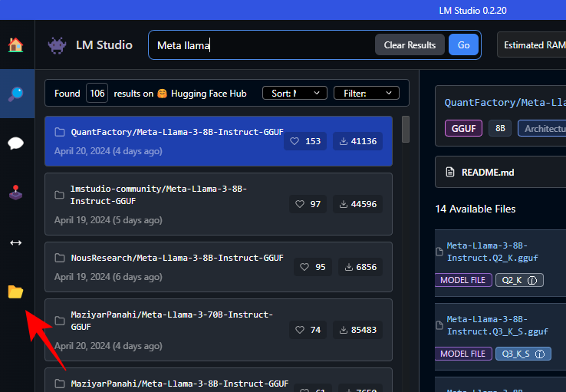Click the Q3_K_S quantization badge
566x392 pixels.
point(523,354)
